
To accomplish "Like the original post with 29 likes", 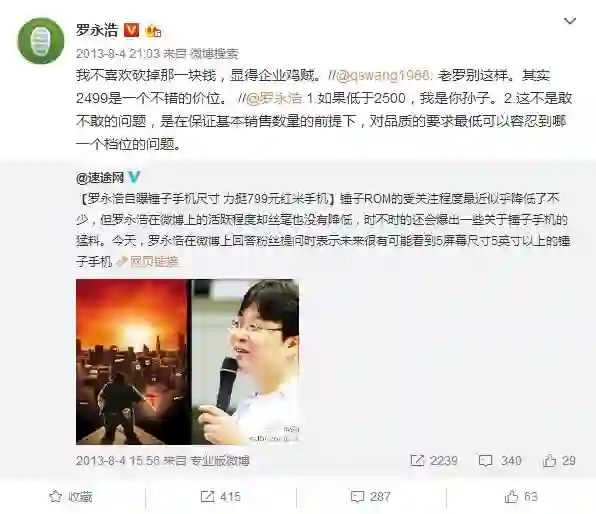I will [559, 461].
